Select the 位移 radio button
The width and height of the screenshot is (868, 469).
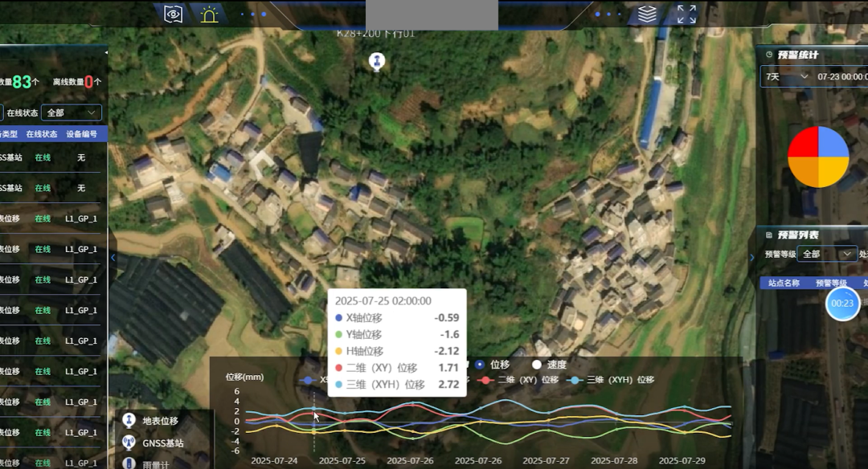(479, 365)
